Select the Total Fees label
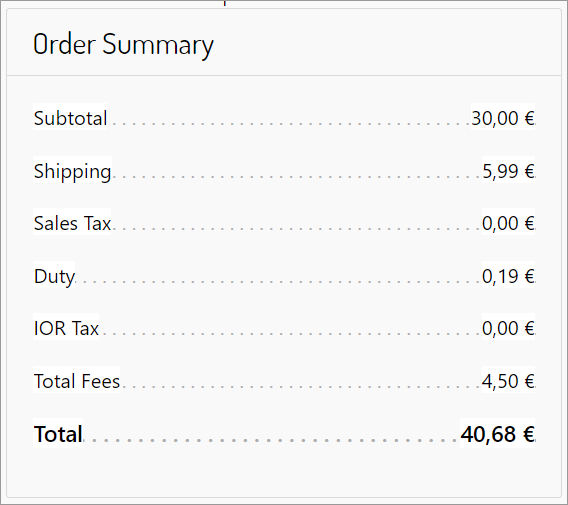The width and height of the screenshot is (568, 505). pos(76,381)
